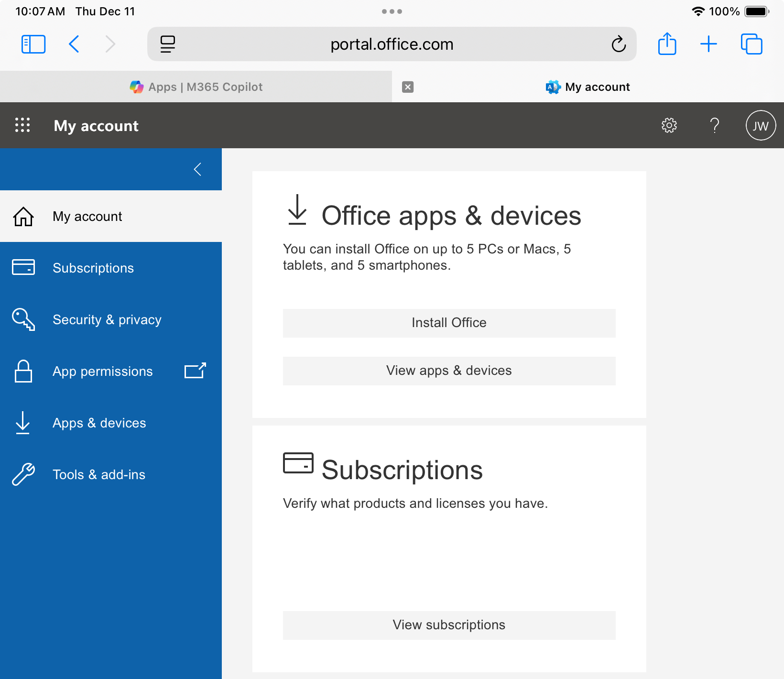784x679 pixels.
Task: Click the Install Office button
Action: (x=448, y=323)
